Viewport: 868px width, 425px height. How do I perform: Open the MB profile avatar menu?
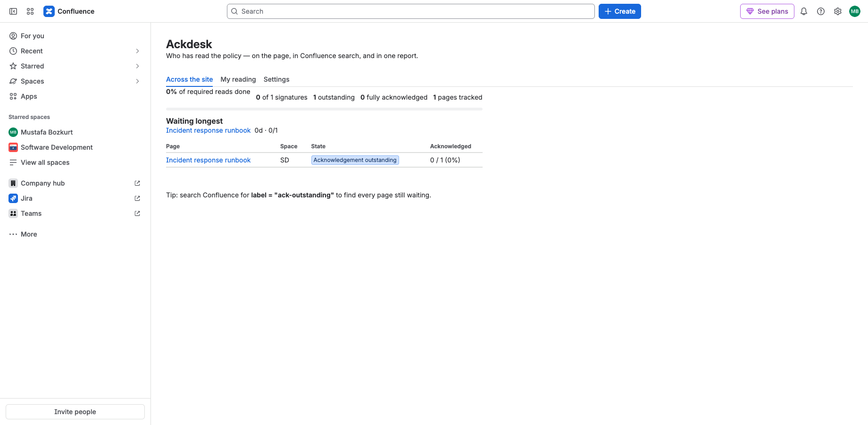pos(855,11)
